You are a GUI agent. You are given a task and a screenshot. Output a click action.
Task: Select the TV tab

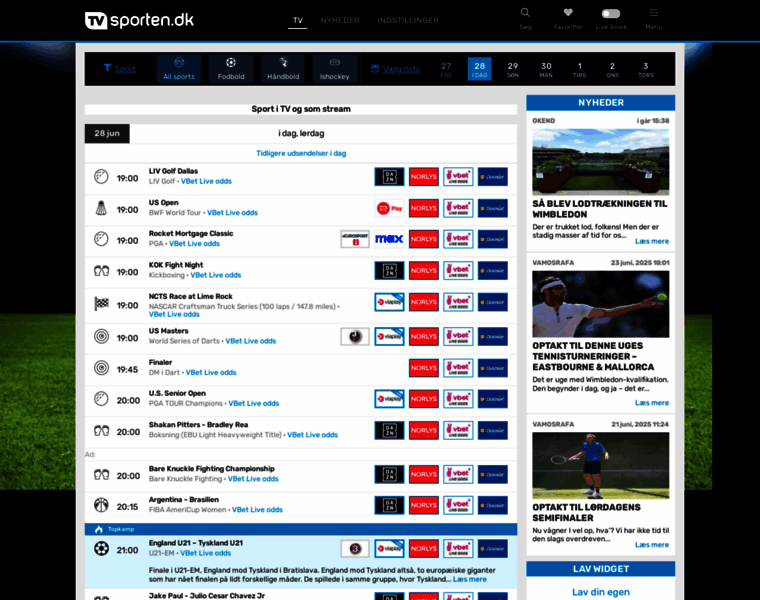tap(298, 20)
